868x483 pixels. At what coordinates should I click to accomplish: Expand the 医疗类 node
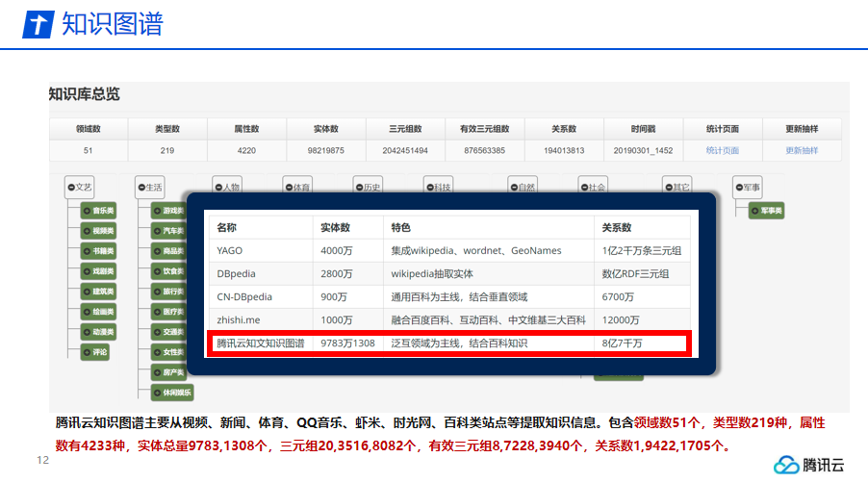pyautogui.click(x=157, y=312)
